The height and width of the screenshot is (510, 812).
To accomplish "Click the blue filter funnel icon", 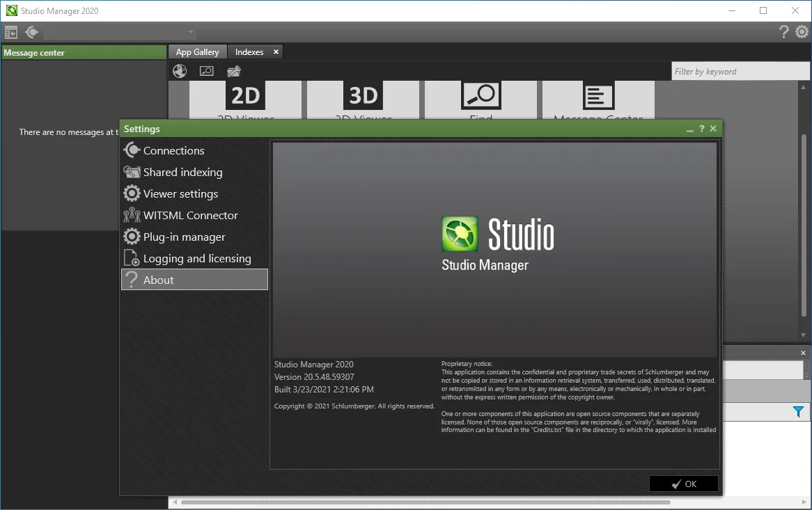I will click(x=798, y=412).
